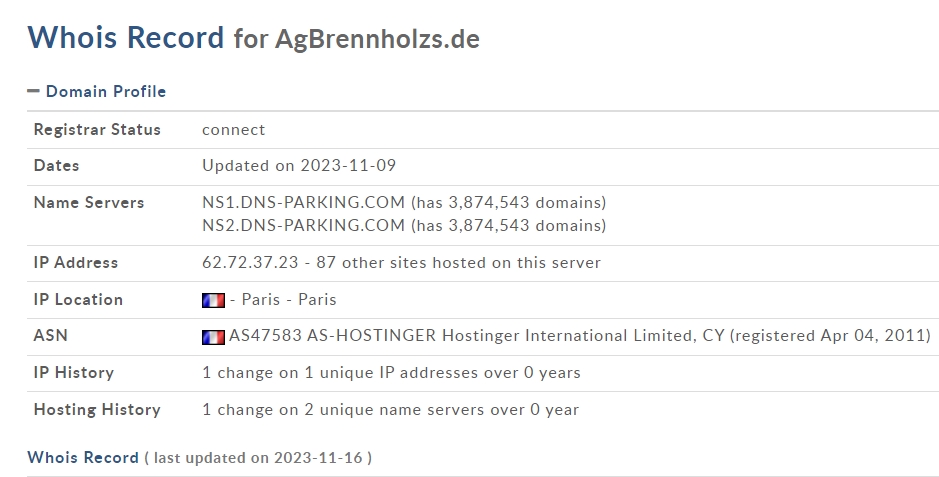Click the flag icon beside AS47583
The width and height of the screenshot is (939, 477).
click(x=213, y=338)
